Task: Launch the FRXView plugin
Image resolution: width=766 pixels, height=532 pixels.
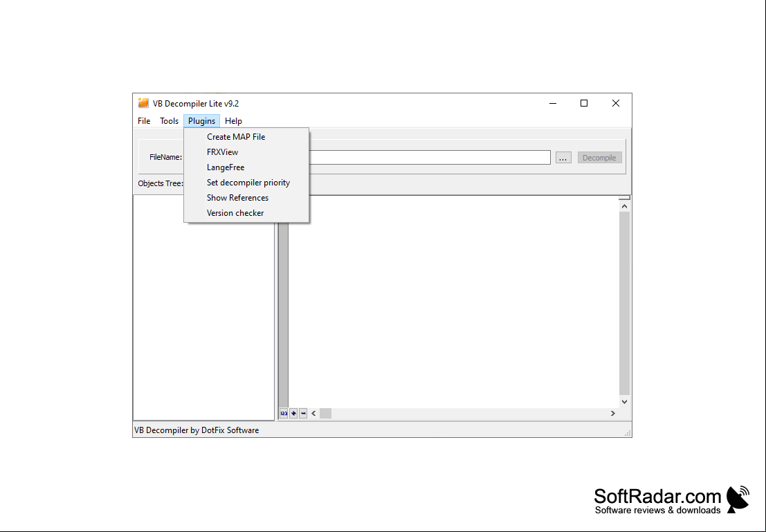Action: tap(247, 152)
